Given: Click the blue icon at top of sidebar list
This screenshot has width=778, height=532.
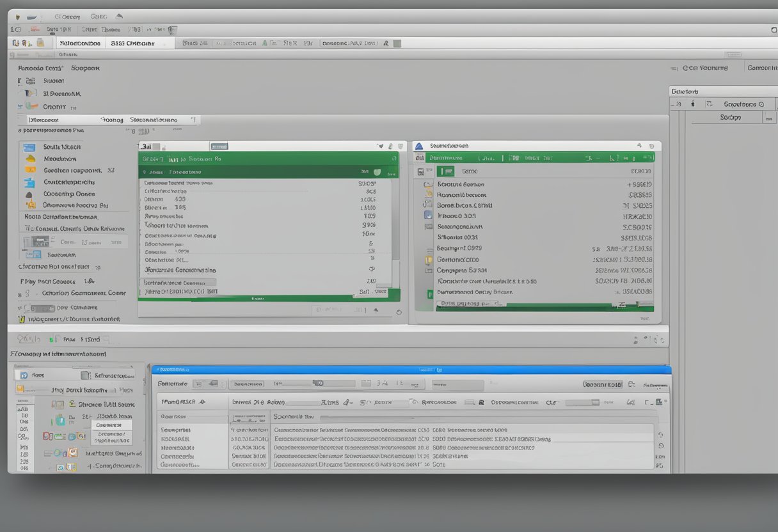Looking at the screenshot, I should pos(29,147).
